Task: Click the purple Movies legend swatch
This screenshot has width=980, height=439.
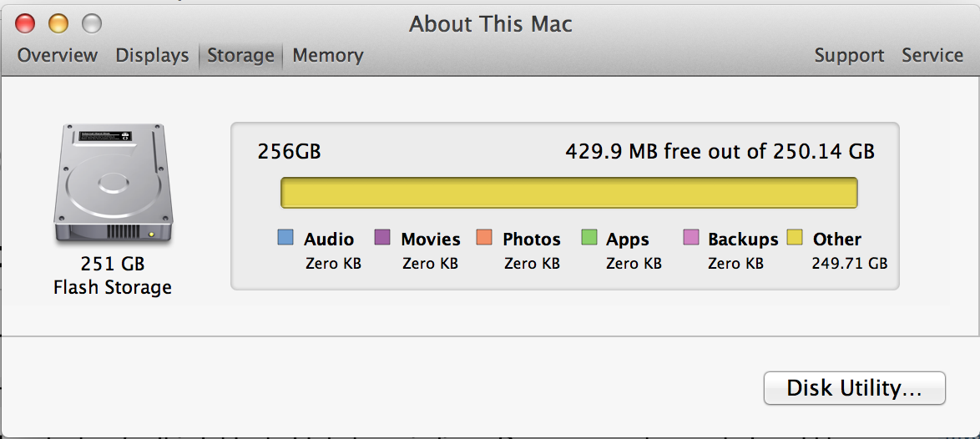Action: click(x=382, y=238)
